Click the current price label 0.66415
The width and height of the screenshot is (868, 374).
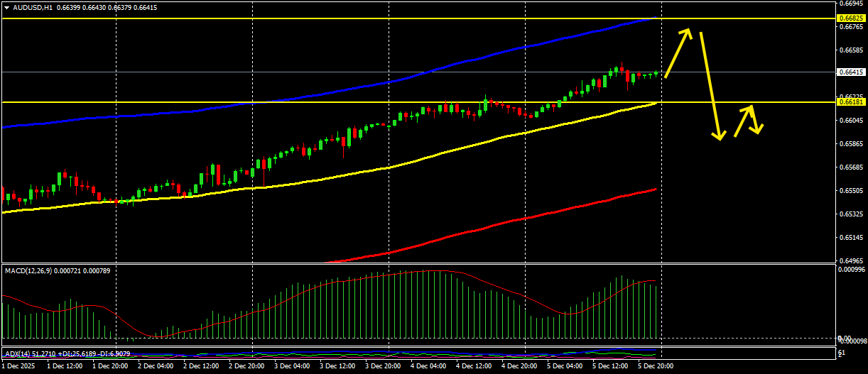point(851,72)
